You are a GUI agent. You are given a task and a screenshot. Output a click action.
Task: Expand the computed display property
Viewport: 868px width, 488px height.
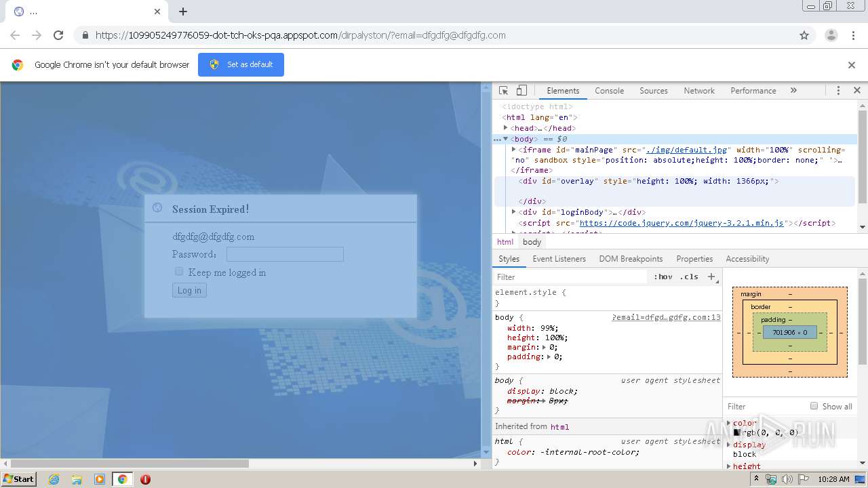click(x=729, y=445)
